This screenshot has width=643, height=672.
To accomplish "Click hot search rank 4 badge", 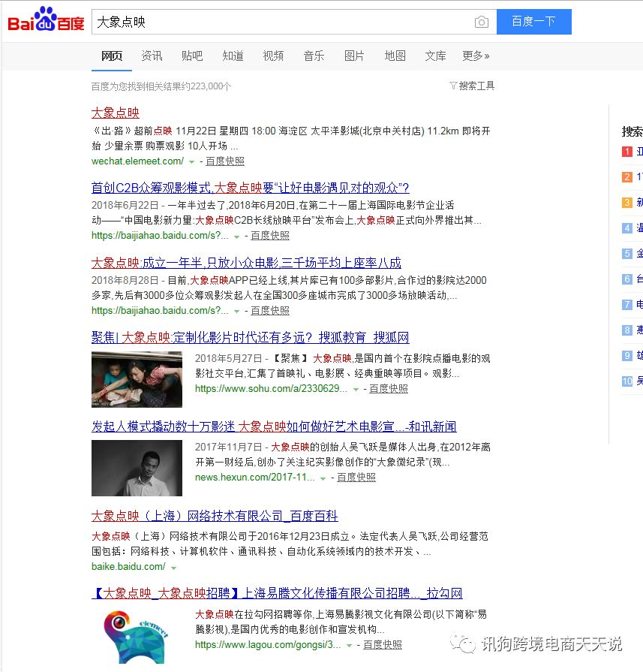I will [x=627, y=228].
